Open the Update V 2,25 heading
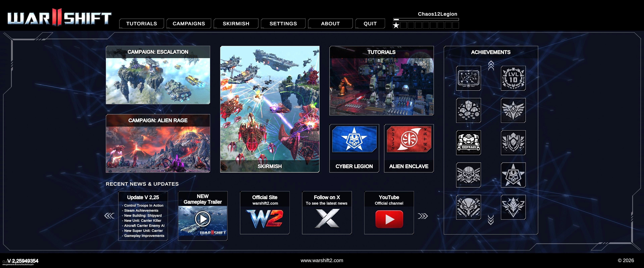 (143, 197)
